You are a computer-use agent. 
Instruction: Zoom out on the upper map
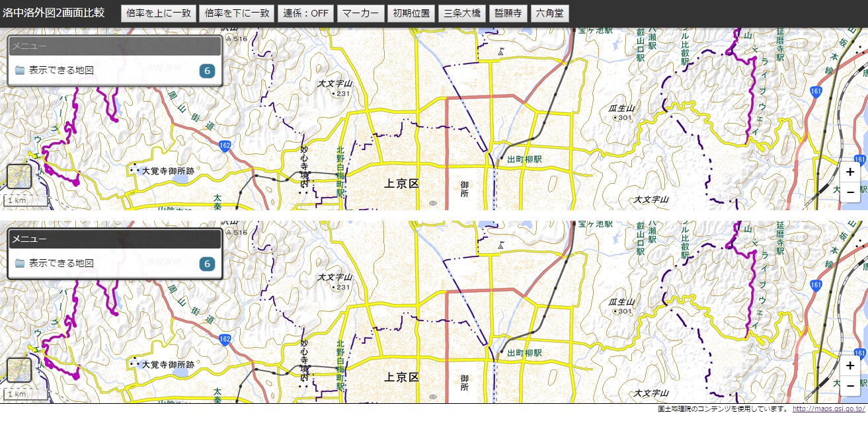click(x=849, y=192)
